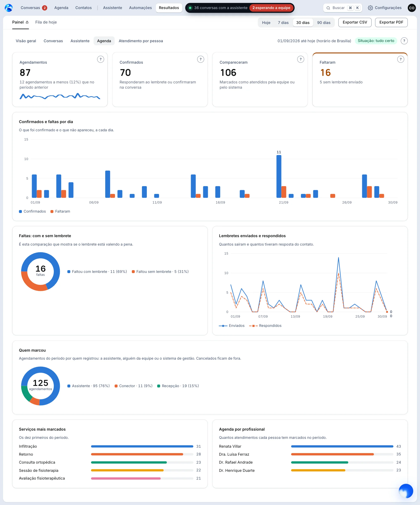Viewport: 420px width, 505px height.
Task: Toggle Faltaram series in bar chart legend
Action: (60, 211)
